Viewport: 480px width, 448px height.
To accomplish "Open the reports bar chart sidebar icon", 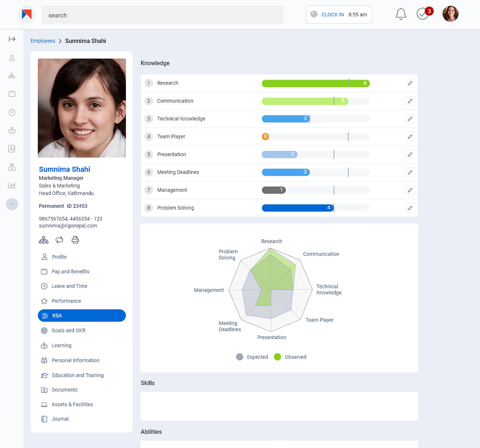I will click(12, 185).
